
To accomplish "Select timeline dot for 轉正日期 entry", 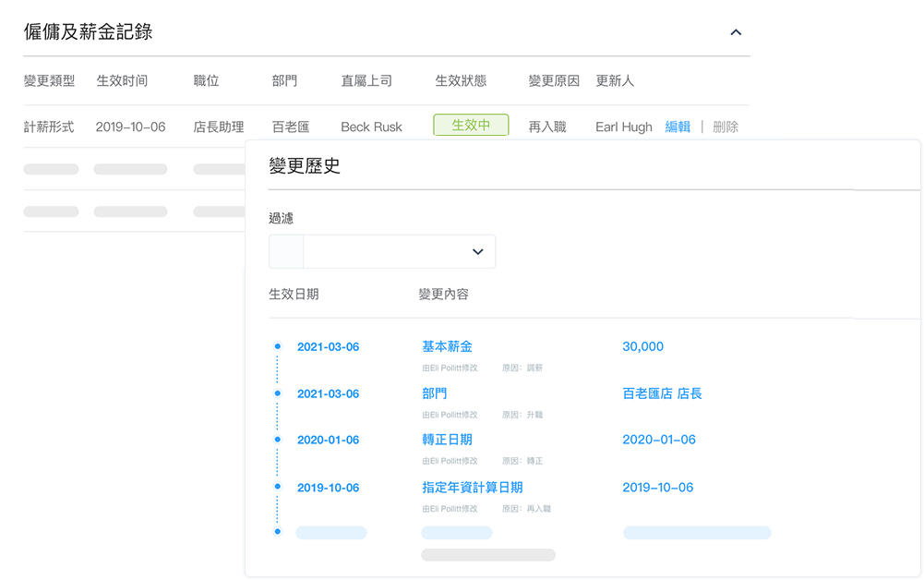I will [x=278, y=439].
